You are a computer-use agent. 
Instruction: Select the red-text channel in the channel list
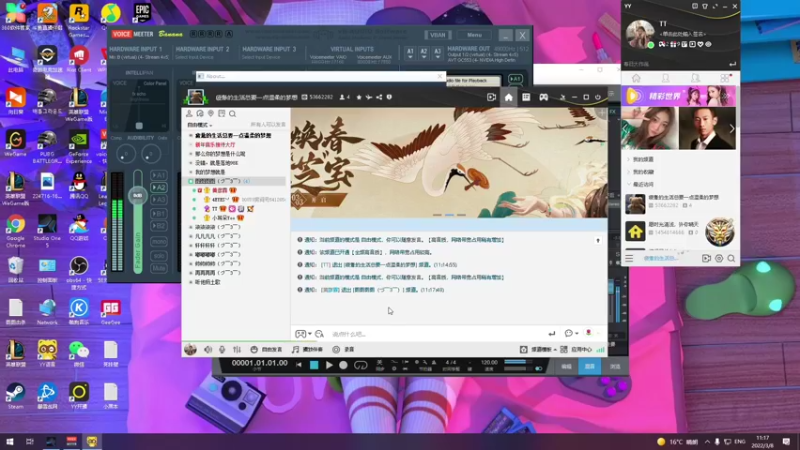point(215,145)
